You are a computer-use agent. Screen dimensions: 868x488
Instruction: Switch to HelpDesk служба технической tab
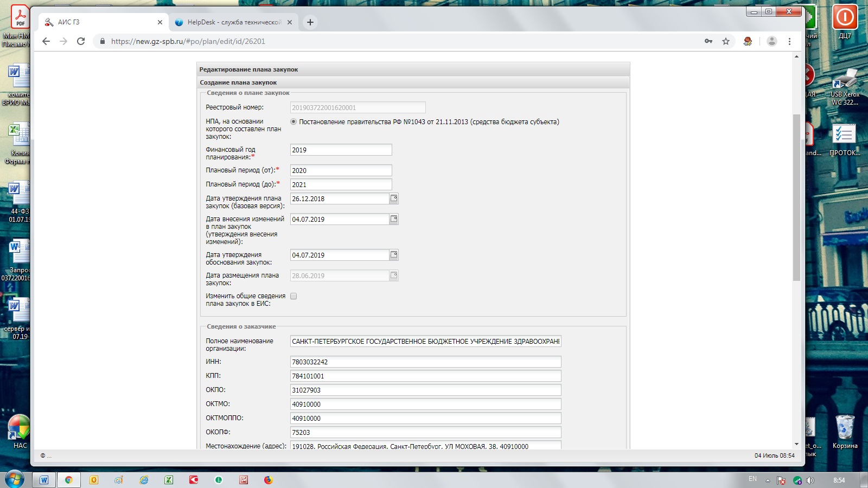[x=233, y=22]
